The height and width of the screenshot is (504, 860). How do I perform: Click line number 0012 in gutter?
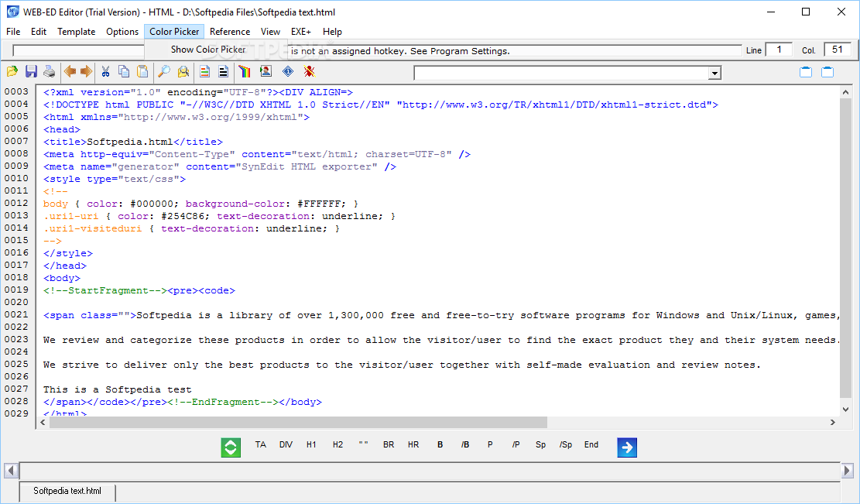click(16, 203)
